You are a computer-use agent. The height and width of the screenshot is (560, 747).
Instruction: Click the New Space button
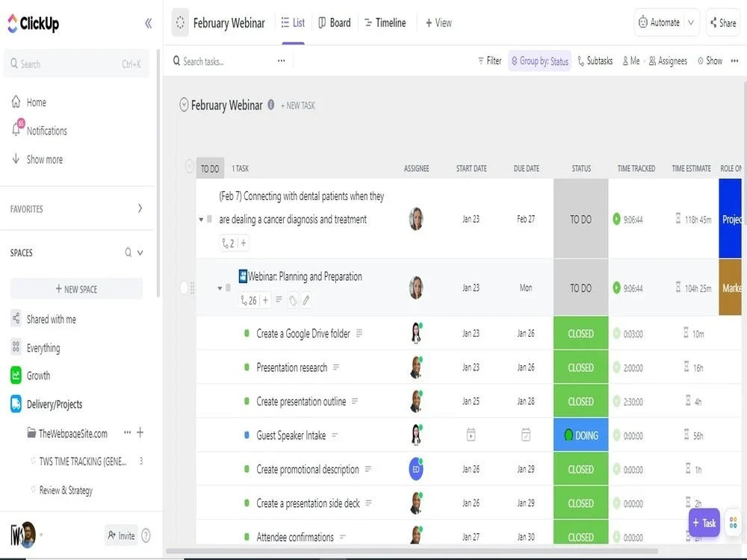[77, 289]
